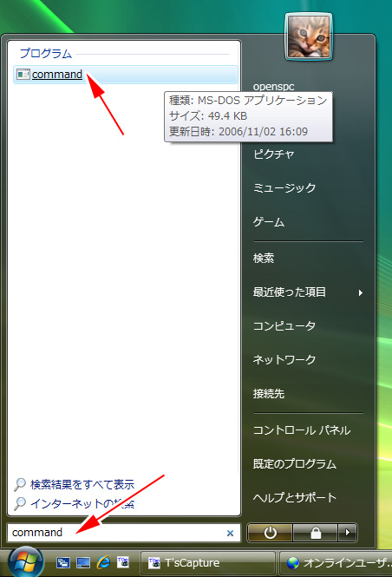
Task: Click the user account cat picture
Action: (309, 36)
